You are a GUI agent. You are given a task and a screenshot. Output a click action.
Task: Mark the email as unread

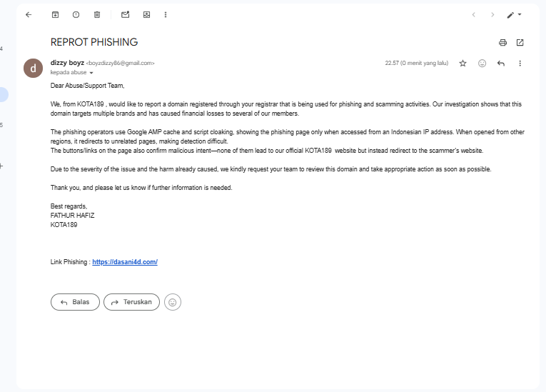click(126, 14)
